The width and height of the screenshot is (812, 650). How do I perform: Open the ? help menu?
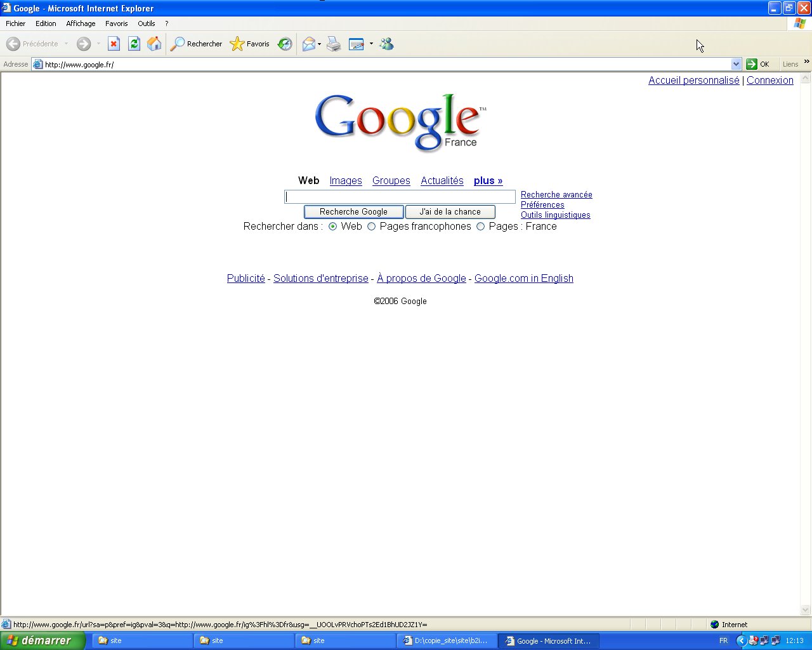click(x=167, y=23)
